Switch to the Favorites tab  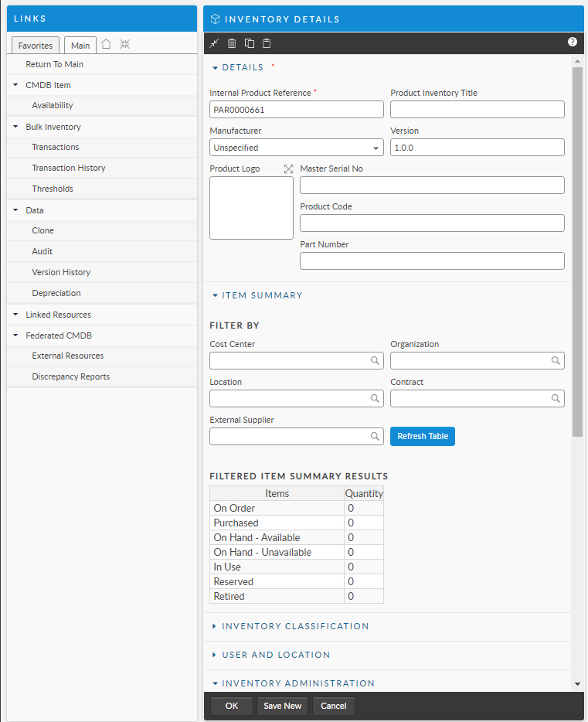point(36,46)
